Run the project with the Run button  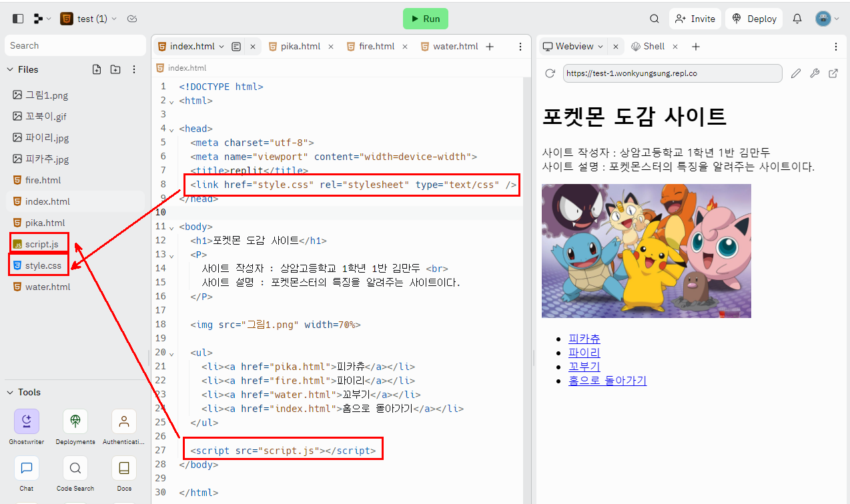tap(426, 19)
